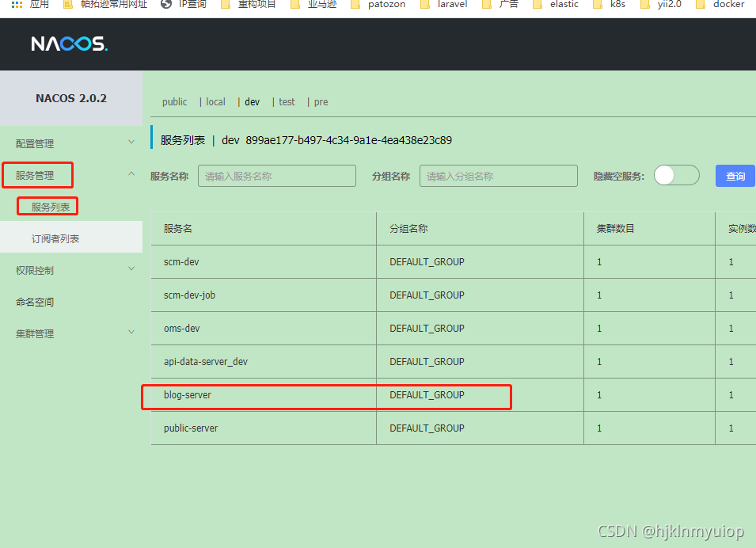Click the cluster count in oms-dev row
756x548 pixels.
coord(599,329)
